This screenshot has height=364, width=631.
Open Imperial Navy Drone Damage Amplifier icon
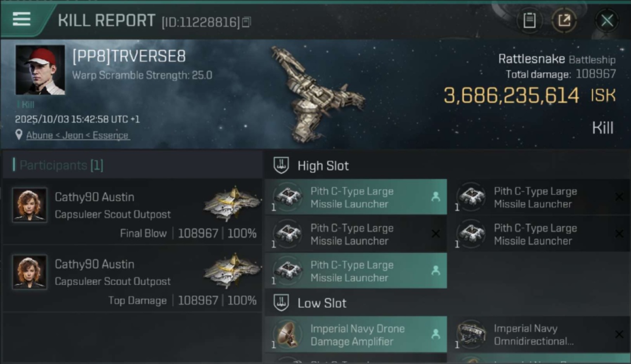(288, 334)
